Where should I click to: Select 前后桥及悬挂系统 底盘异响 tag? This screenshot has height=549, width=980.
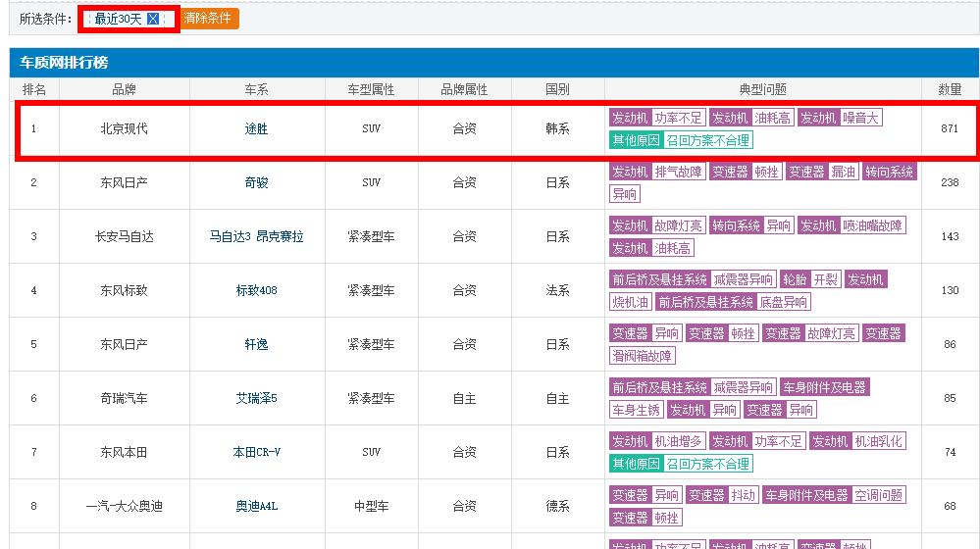(733, 302)
